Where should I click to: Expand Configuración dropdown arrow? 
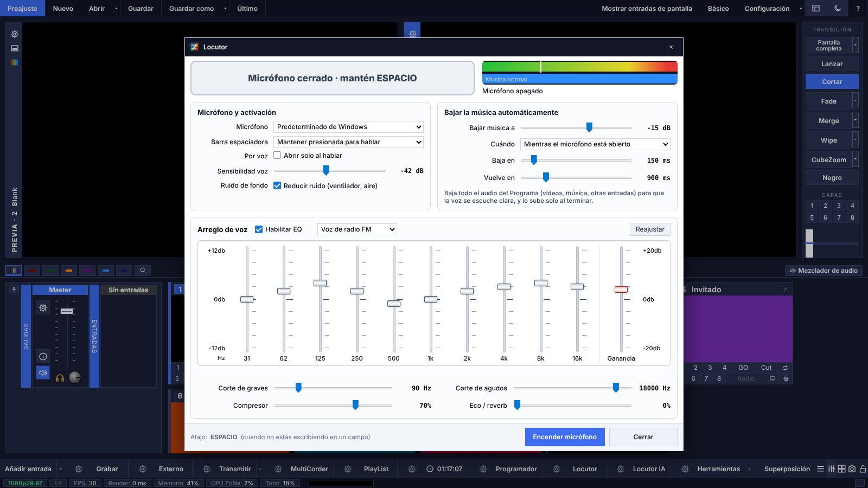801,8
